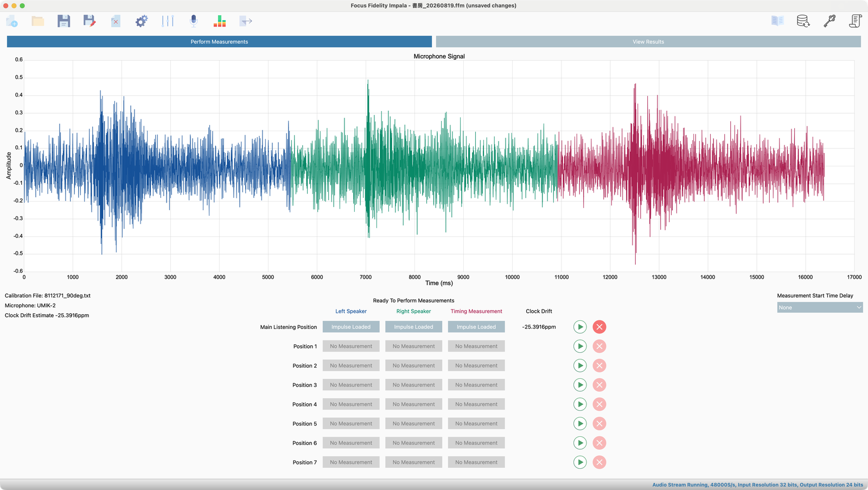The height and width of the screenshot is (490, 868).
Task: Open the scroll log icon
Action: (856, 21)
